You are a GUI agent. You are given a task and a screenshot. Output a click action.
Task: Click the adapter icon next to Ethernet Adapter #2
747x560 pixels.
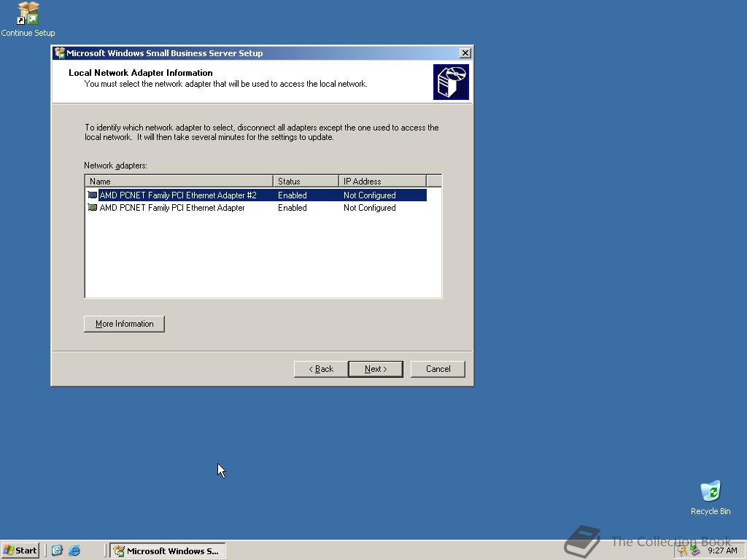pos(93,195)
